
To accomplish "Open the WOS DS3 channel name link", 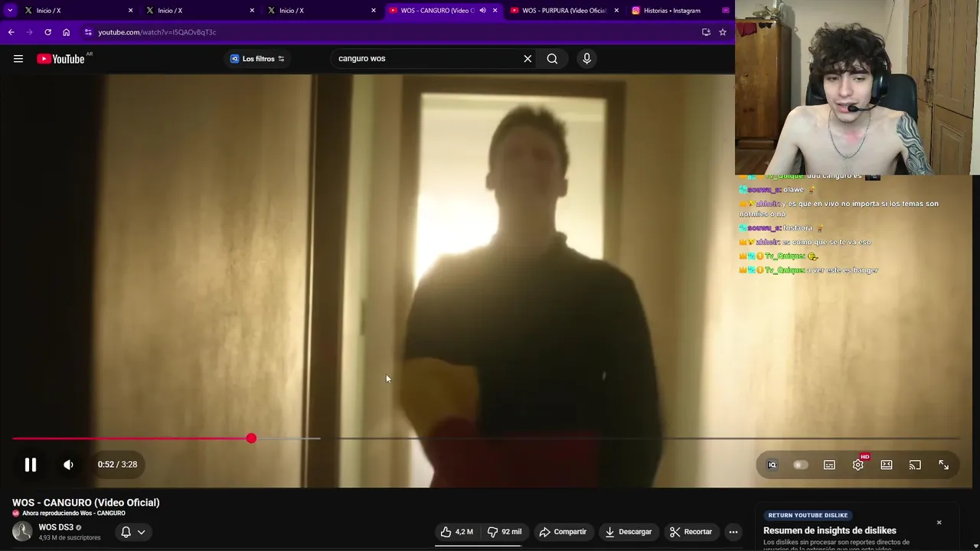I will pos(56,527).
